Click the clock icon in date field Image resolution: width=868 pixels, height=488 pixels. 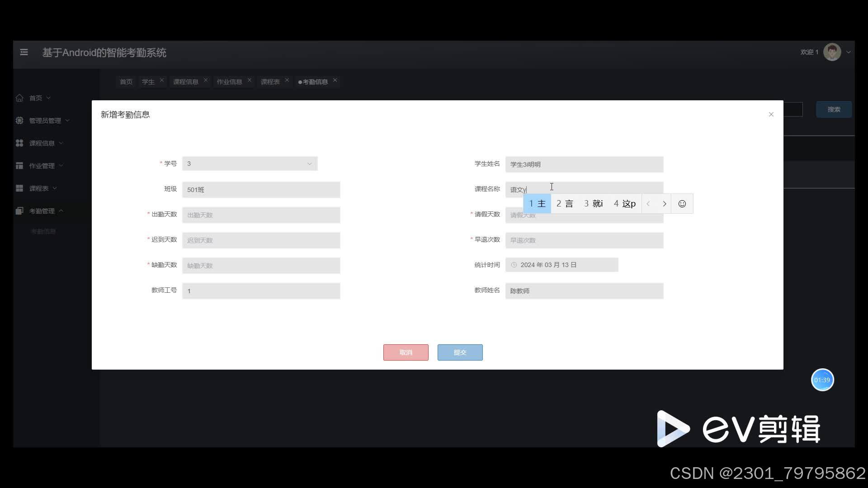tap(514, 265)
